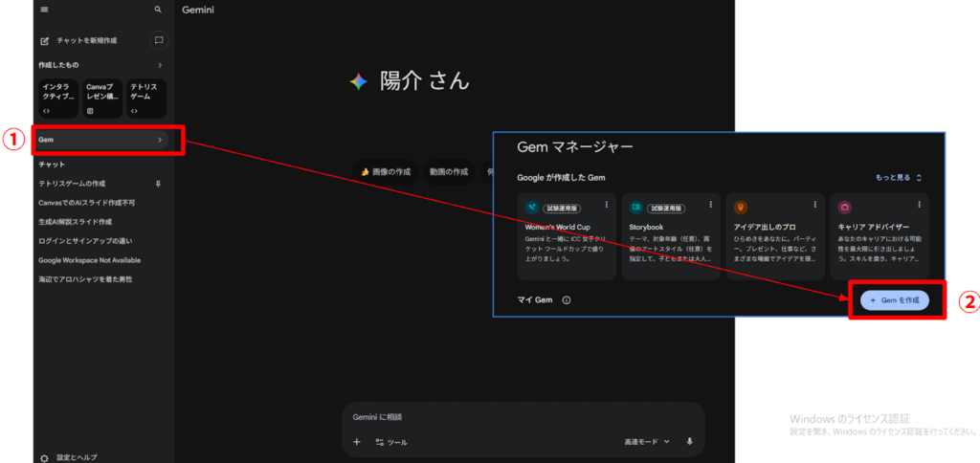The image size is (980, 463).
Task: Click the 画像の作成 suggestion chip
Action: [x=386, y=172]
